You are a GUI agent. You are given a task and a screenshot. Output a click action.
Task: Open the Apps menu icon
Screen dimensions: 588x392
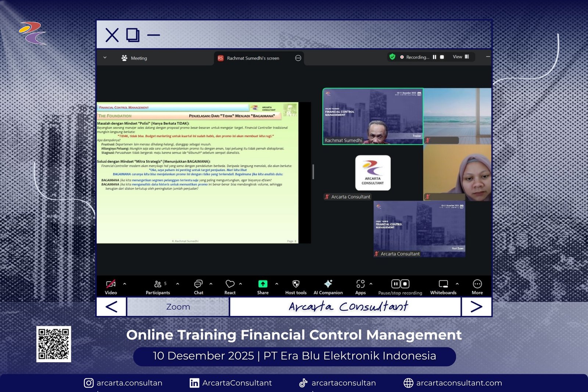tap(360, 284)
